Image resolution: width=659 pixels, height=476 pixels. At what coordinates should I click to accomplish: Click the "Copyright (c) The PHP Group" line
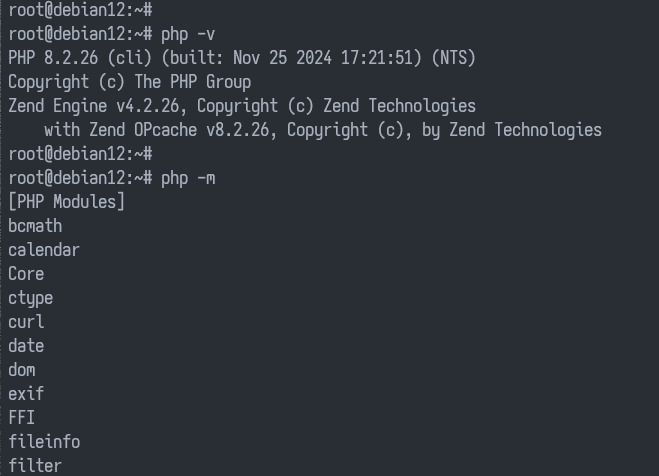(x=129, y=82)
